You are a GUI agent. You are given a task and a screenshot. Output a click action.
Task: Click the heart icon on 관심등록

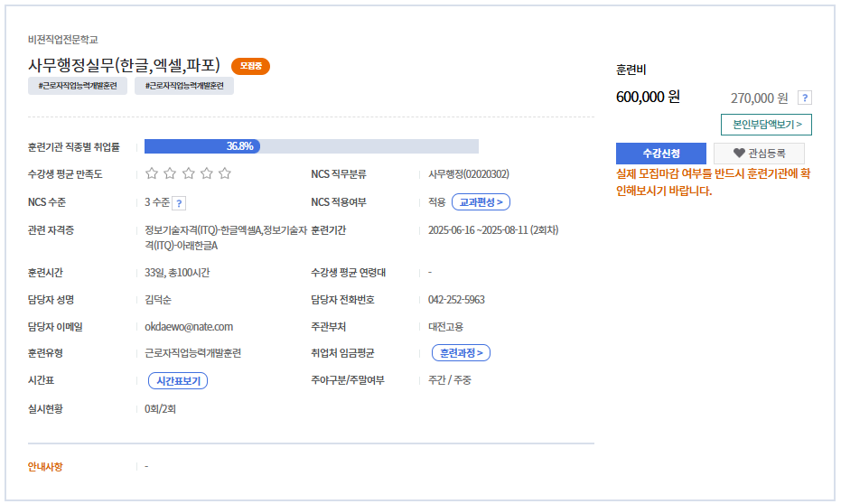click(739, 154)
